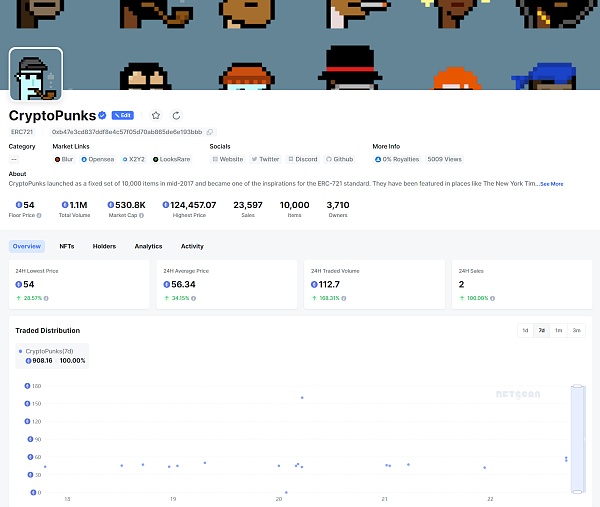The image size is (600, 507).
Task: Open the Blur market link
Action: [64, 159]
